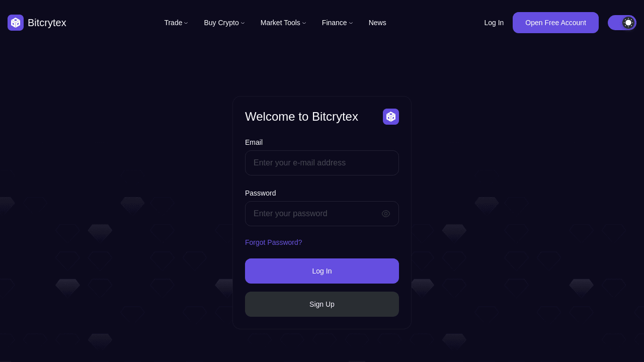Select Log In in the top right
The image size is (644, 362).
click(x=494, y=23)
